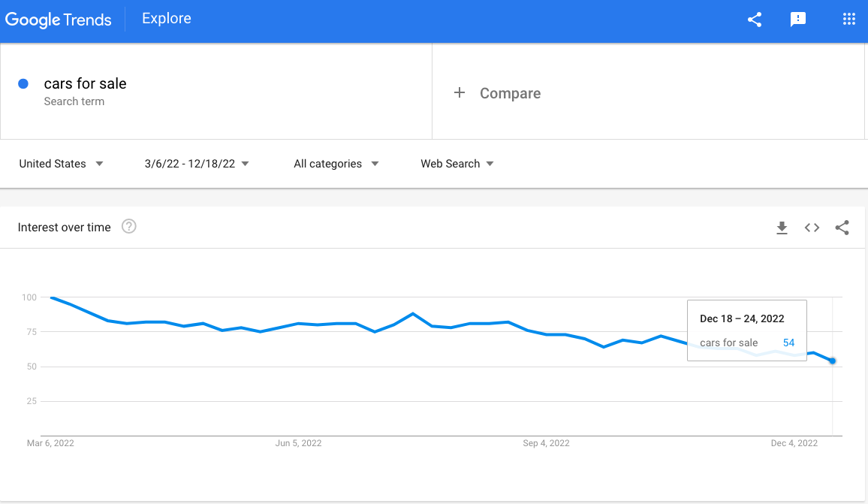Click the share icon in header

point(755,20)
